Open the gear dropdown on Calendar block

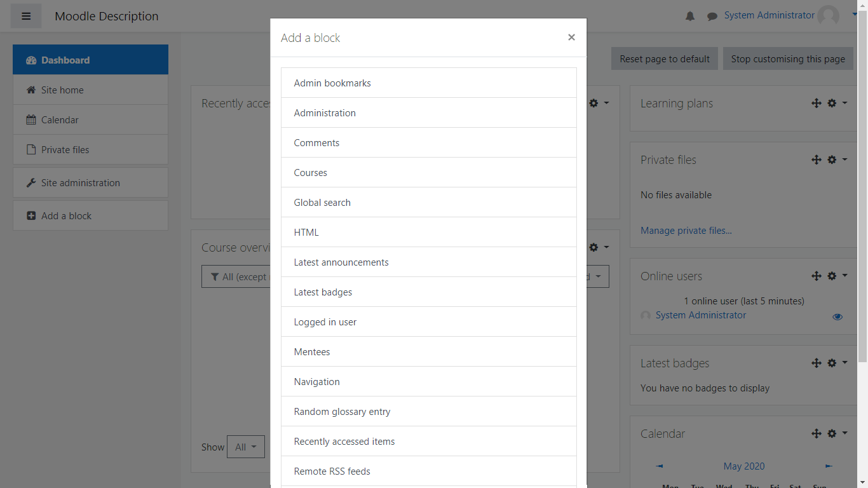tap(837, 433)
